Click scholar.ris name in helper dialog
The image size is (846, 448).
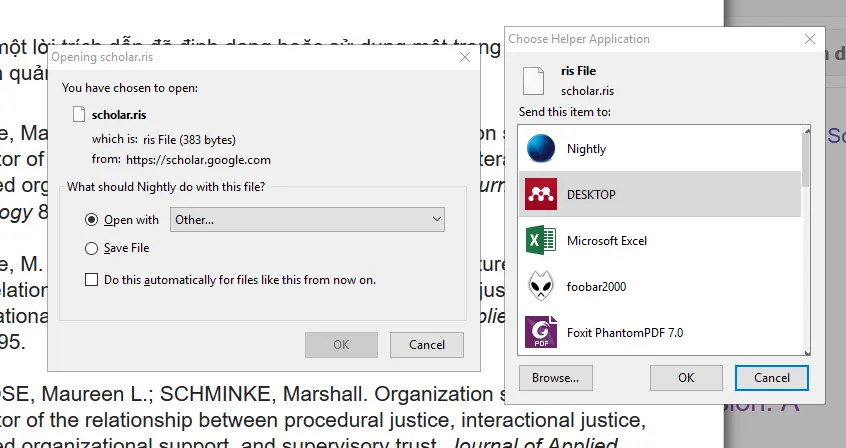[587, 91]
